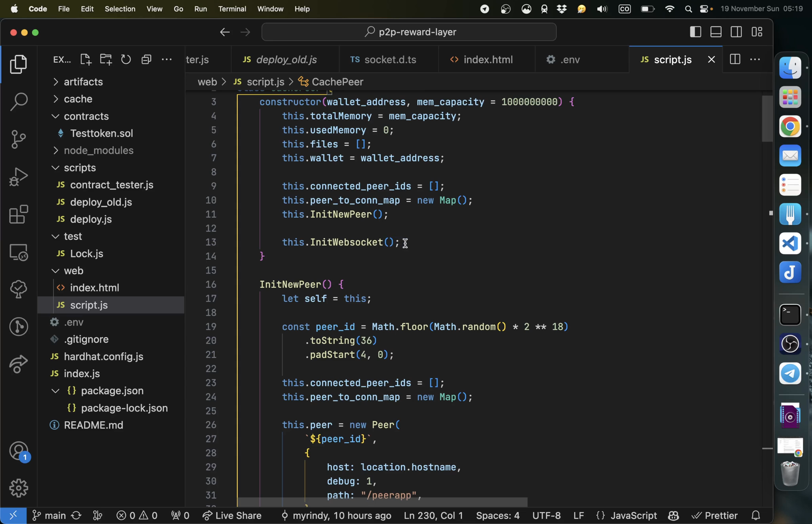Click Live Share in status bar

click(232, 515)
